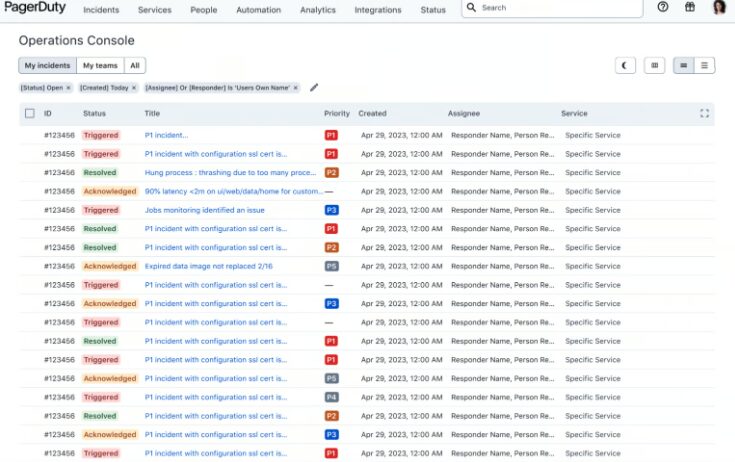Open the Analytics menu
Screen dimensions: 735x462
[x=318, y=10]
